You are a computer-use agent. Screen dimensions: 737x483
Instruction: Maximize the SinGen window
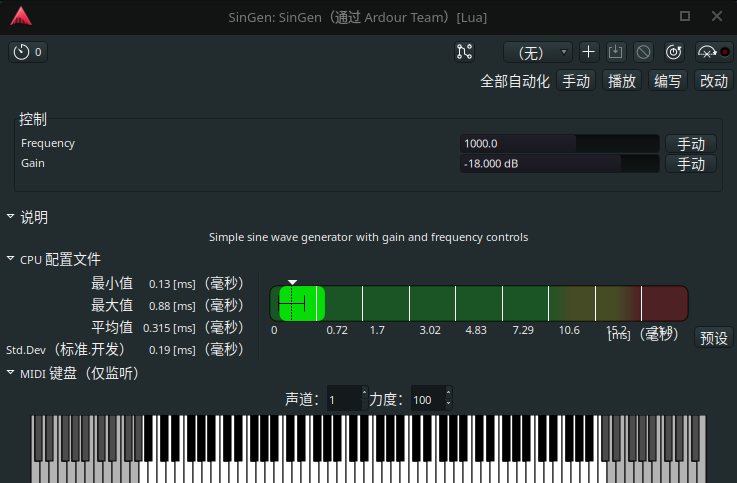(x=685, y=16)
